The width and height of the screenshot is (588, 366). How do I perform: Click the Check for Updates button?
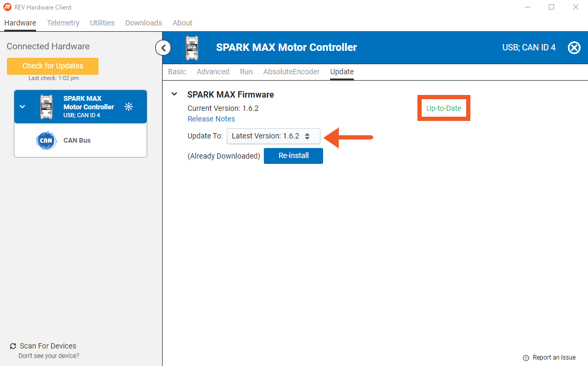52,66
